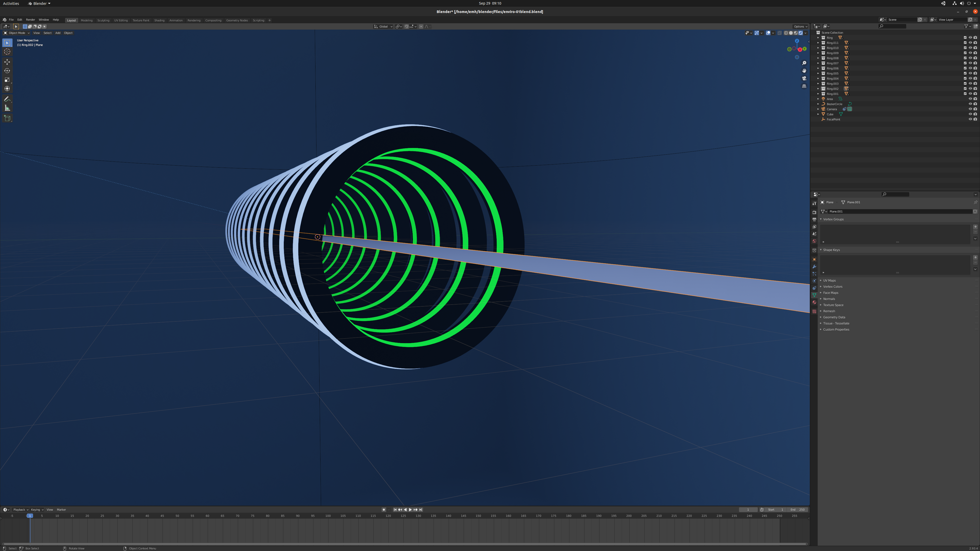This screenshot has height=551, width=980.
Task: Select the Rotate tool
Action: [x=7, y=71]
